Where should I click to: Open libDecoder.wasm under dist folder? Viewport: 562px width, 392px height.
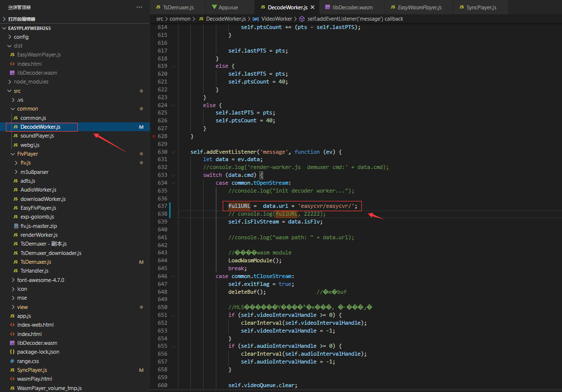tap(75, 73)
